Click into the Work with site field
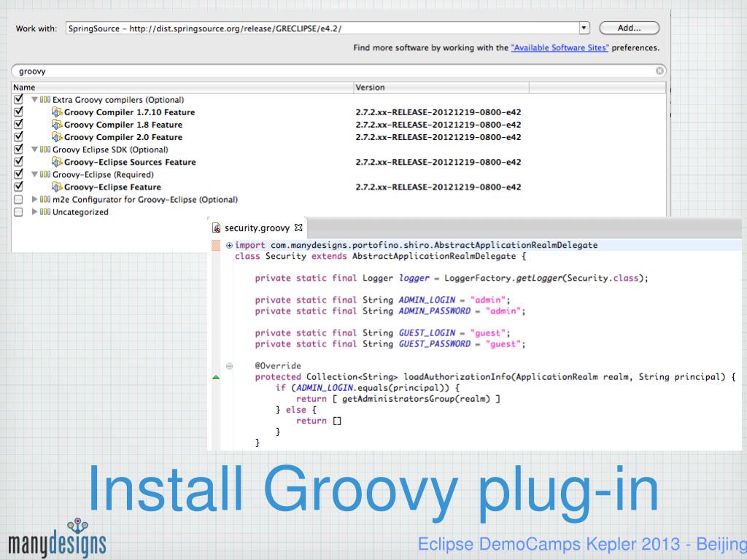747x560 pixels. pos(322,28)
